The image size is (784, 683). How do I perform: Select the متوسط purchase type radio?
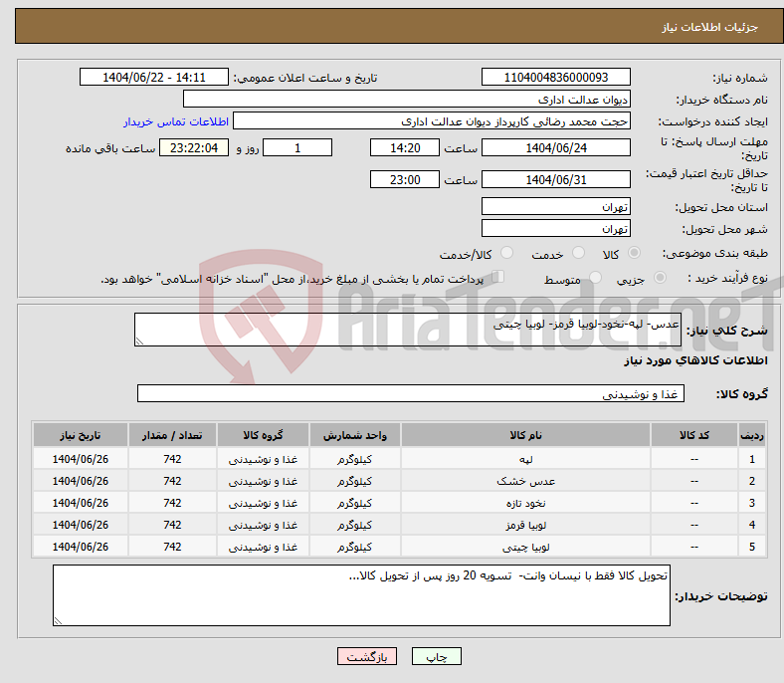[595, 277]
